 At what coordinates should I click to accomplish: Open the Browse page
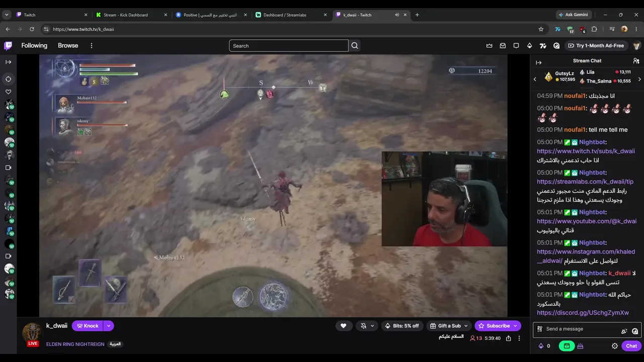[68, 46]
